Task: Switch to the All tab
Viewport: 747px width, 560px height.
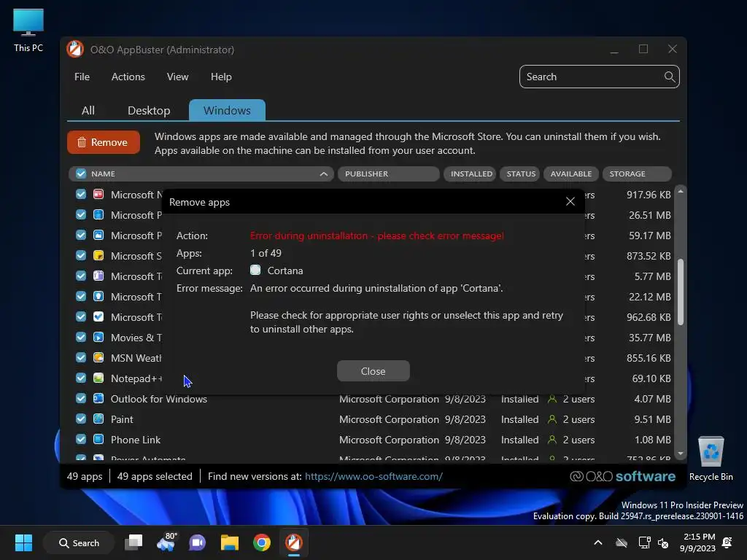Action: pyautogui.click(x=88, y=111)
